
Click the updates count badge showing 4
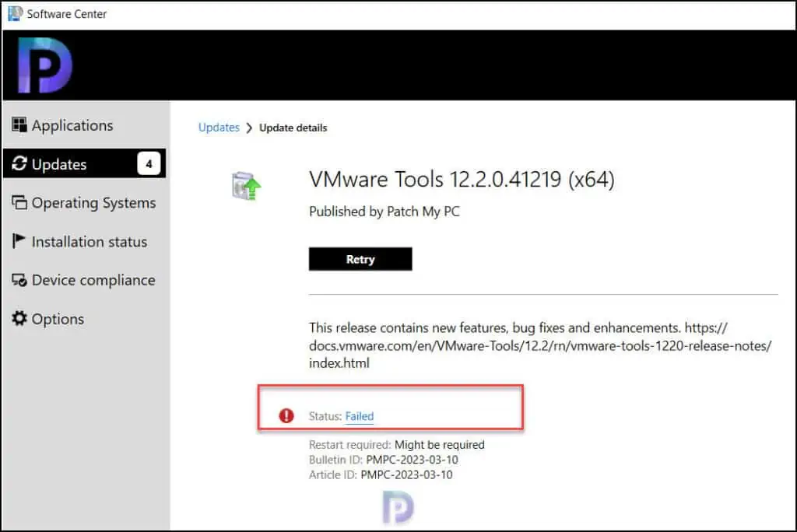(149, 163)
